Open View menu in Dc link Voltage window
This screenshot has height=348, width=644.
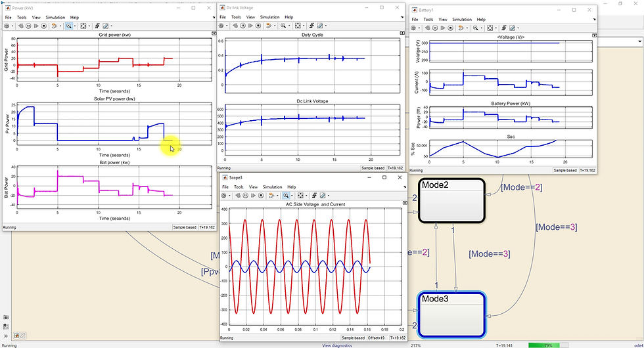pos(250,17)
